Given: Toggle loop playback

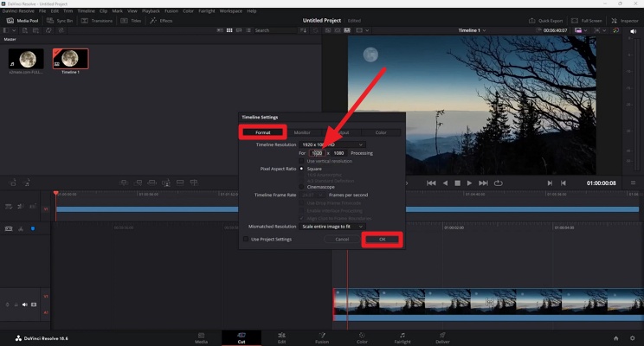Looking at the screenshot, I should (499, 183).
